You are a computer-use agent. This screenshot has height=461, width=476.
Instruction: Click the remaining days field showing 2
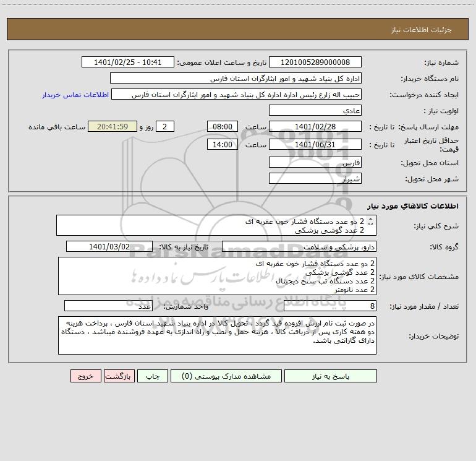(x=165, y=126)
